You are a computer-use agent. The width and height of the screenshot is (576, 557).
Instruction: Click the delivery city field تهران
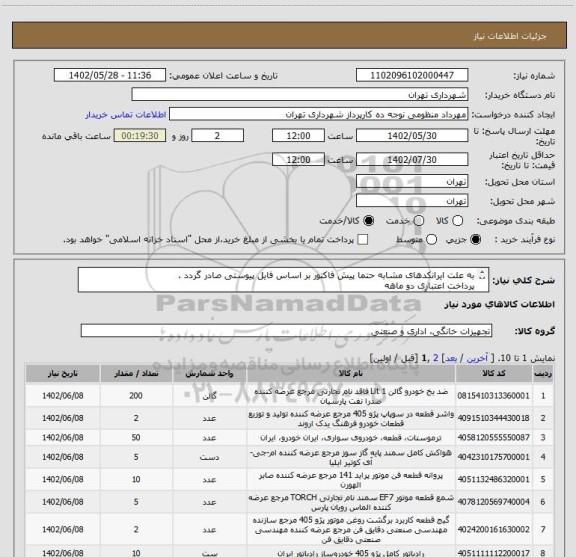(412, 201)
